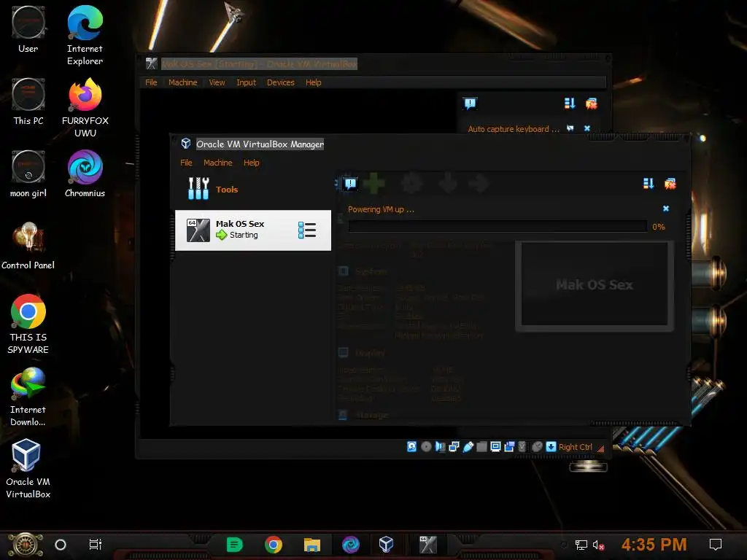Click the recording status icon in VM status bar
Viewport: 747px width, 560px height.
[x=509, y=446]
